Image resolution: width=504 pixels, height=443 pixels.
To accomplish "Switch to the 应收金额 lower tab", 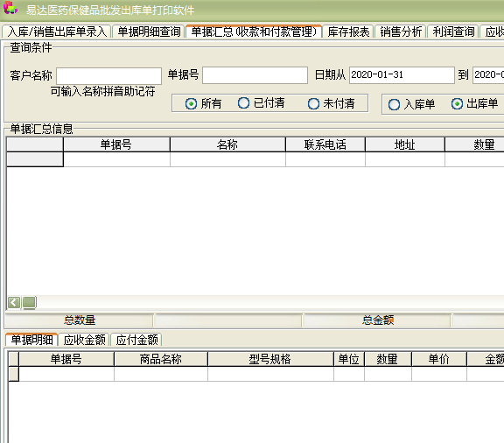I will pyautogui.click(x=84, y=340).
